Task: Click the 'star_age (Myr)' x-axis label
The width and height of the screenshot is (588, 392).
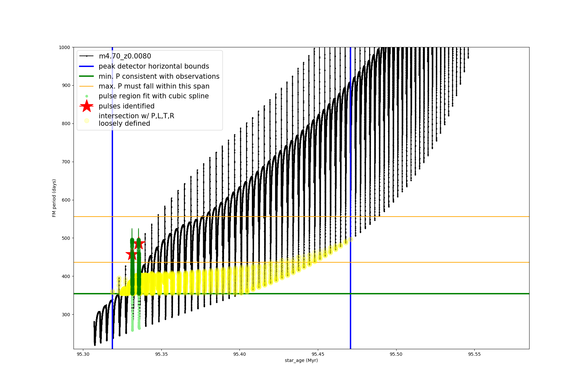Action: click(x=301, y=360)
